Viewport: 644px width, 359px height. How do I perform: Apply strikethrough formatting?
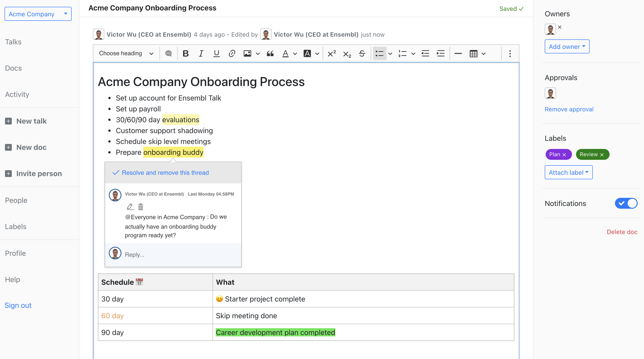click(x=362, y=53)
